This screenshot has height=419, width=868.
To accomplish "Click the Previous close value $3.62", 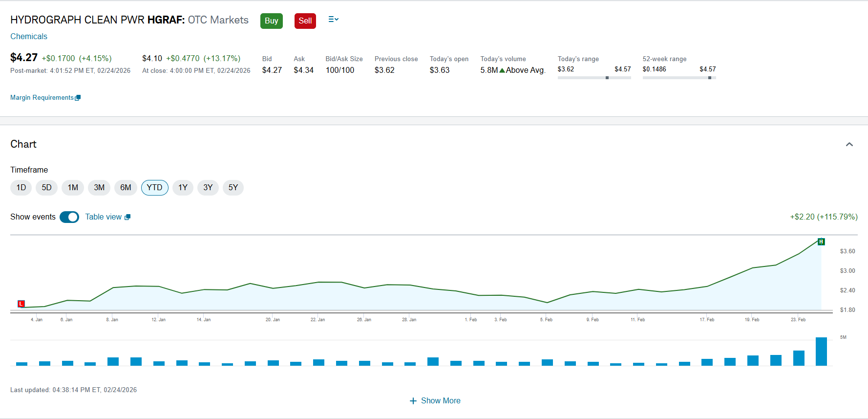I will coord(384,70).
